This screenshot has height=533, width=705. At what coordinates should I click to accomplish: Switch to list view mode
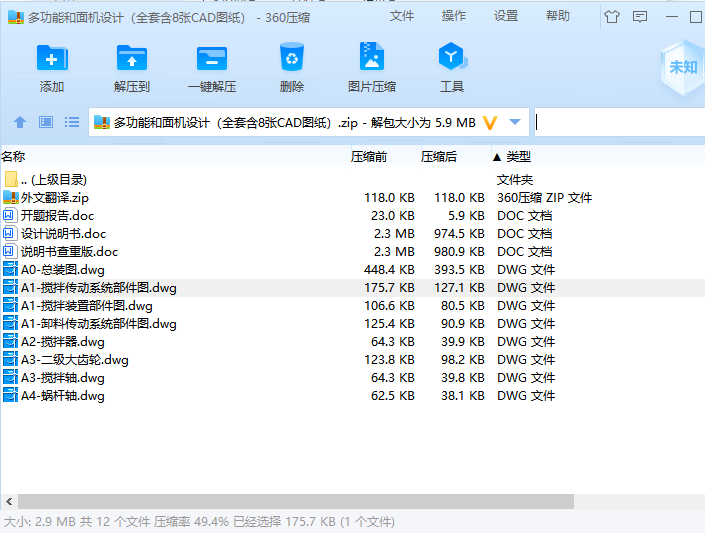(72, 122)
